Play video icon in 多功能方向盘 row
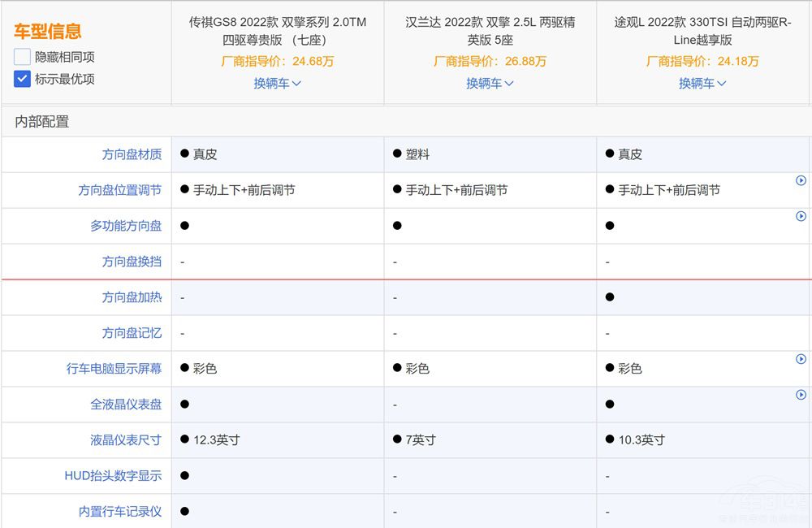 801,217
